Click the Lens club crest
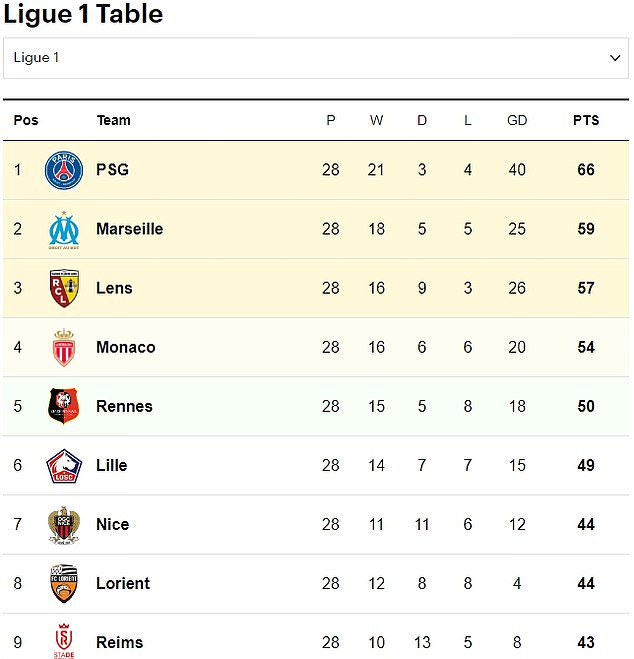Viewport: 634px width, 659px height. pyautogui.click(x=64, y=288)
